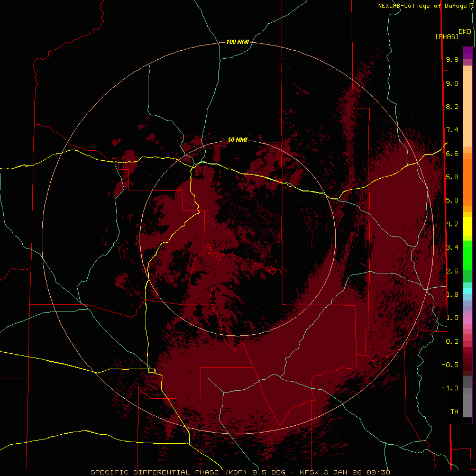Click the "50 NMI" range ring label

237,140
